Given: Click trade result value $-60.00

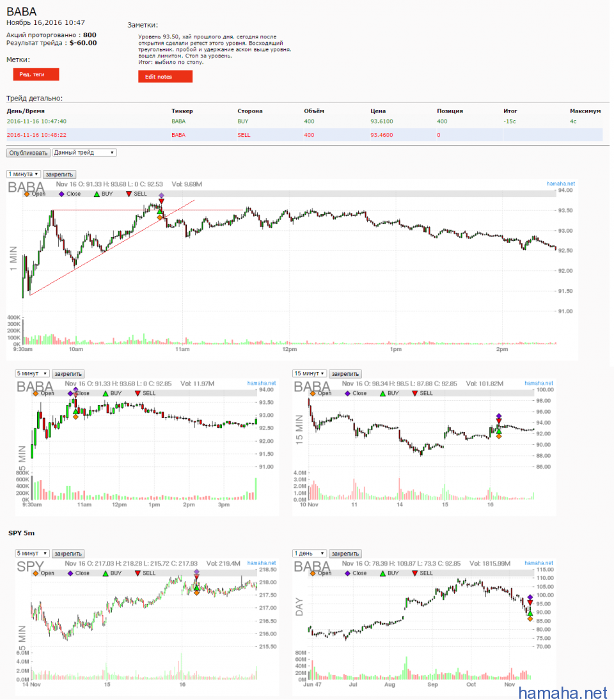Looking at the screenshot, I should point(83,43).
